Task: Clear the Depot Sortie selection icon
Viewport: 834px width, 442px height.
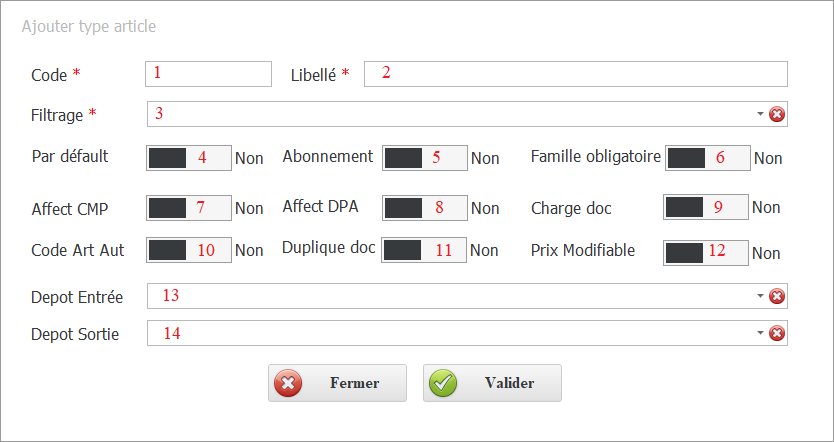Action: [x=777, y=333]
